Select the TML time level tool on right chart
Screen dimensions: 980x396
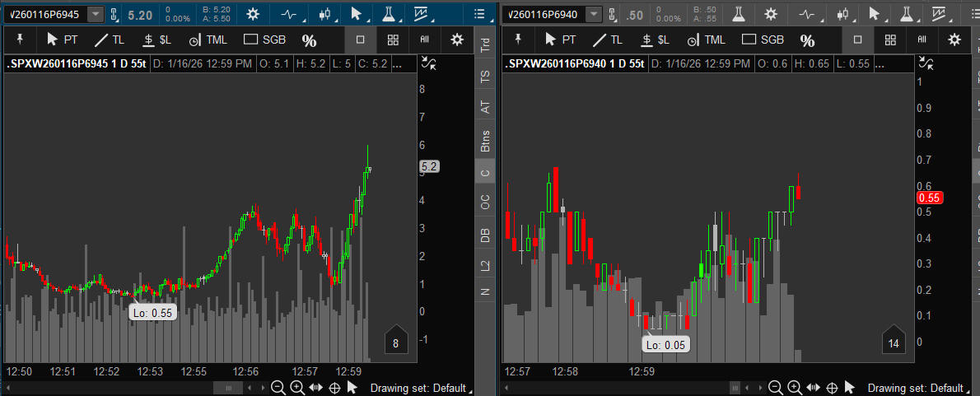(x=707, y=40)
